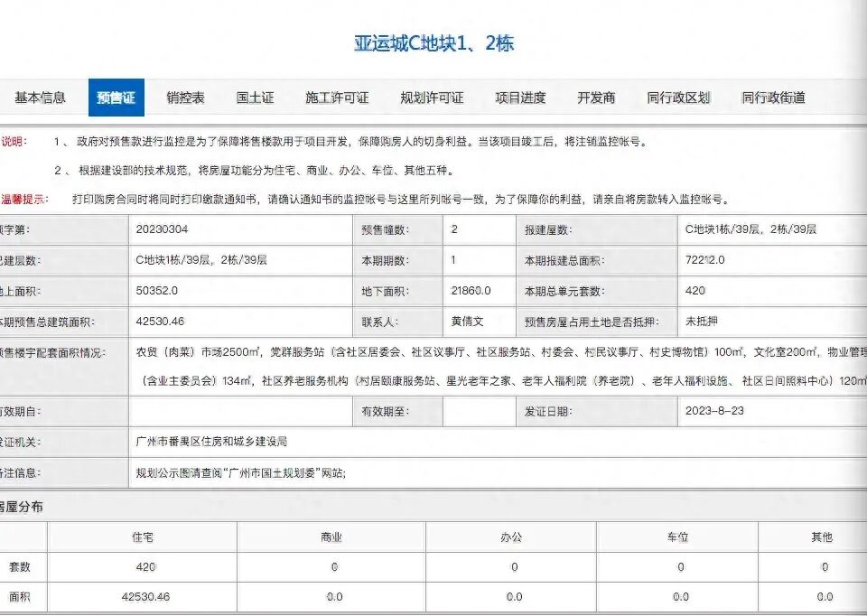This screenshot has height=616, width=867.
Task: Open the 销控表 tab
Action: coord(186,98)
